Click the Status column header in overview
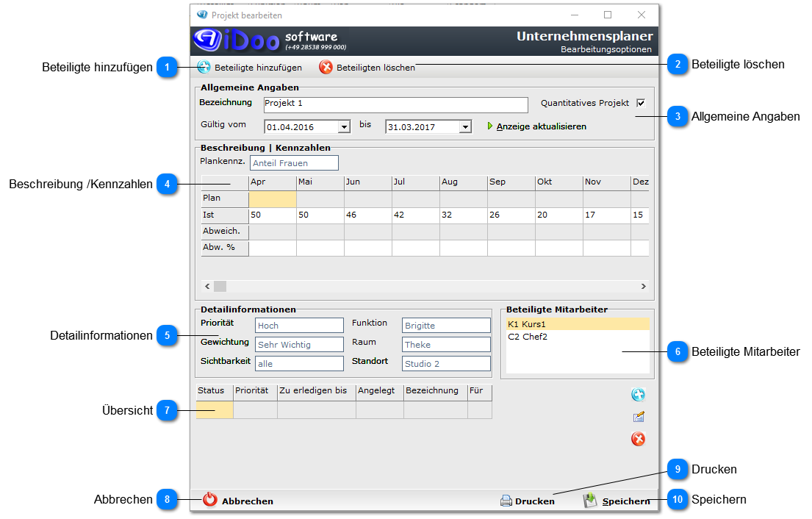Screen dimensions: 812x519 pos(215,392)
